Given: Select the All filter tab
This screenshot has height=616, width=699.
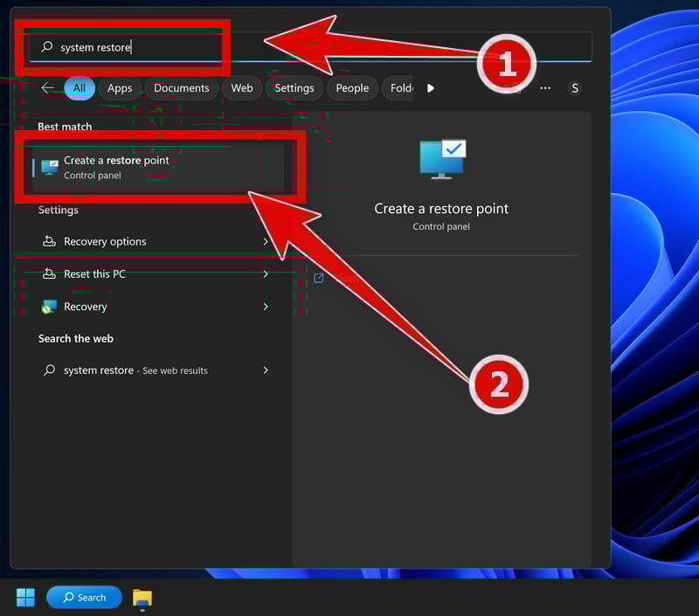Looking at the screenshot, I should pos(80,87).
